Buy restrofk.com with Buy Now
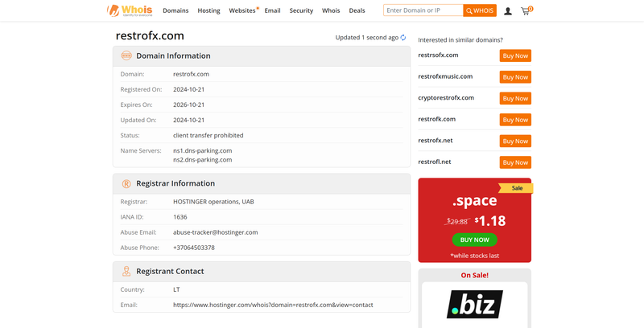644x328 pixels. click(515, 120)
